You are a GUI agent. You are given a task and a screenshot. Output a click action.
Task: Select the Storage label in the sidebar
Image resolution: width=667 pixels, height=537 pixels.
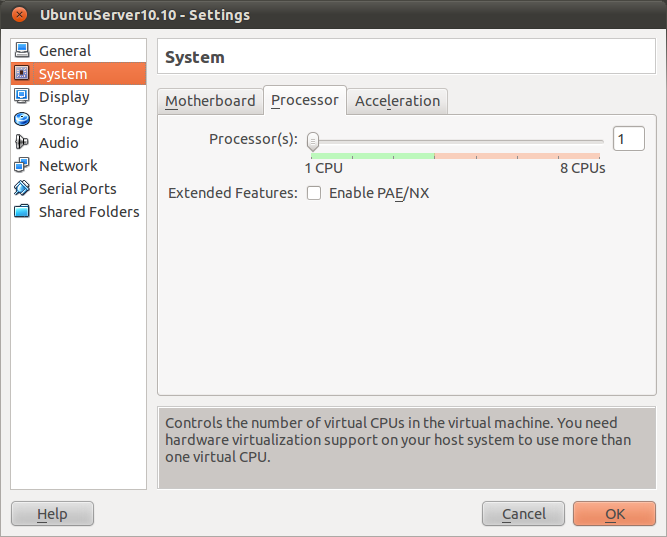(66, 120)
